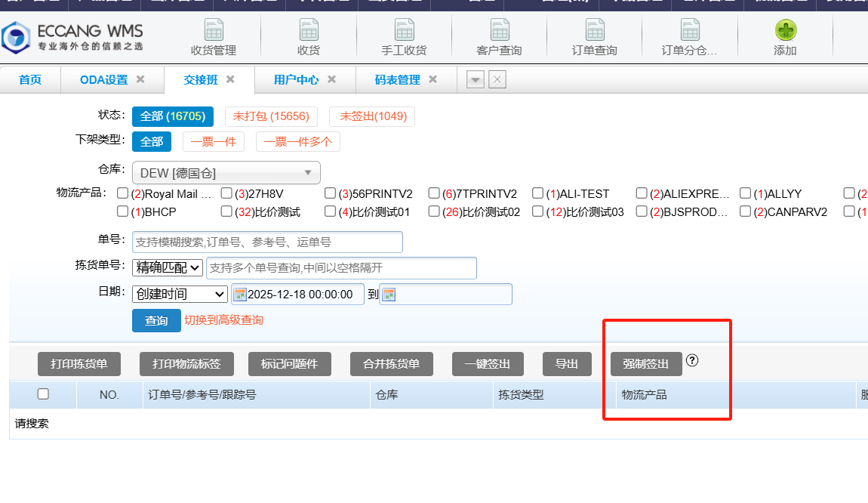Screen dimensions: 868x503
Task: Open the 收货管理 toolbar shortcut
Action: click(x=213, y=37)
